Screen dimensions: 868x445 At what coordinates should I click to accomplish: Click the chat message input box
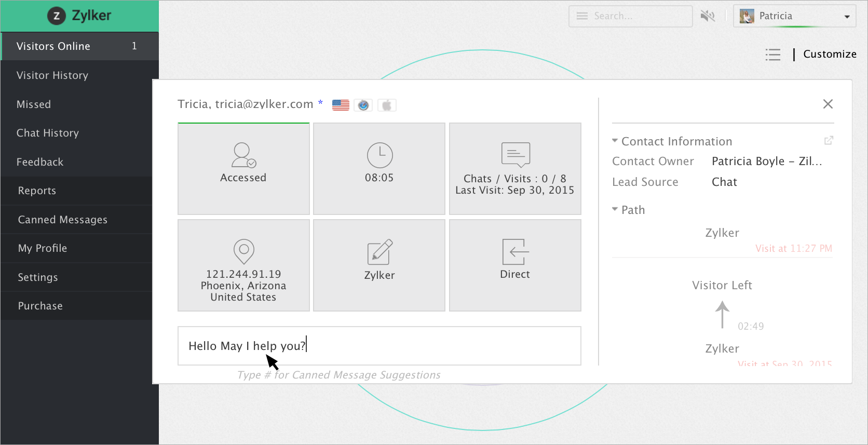click(379, 346)
